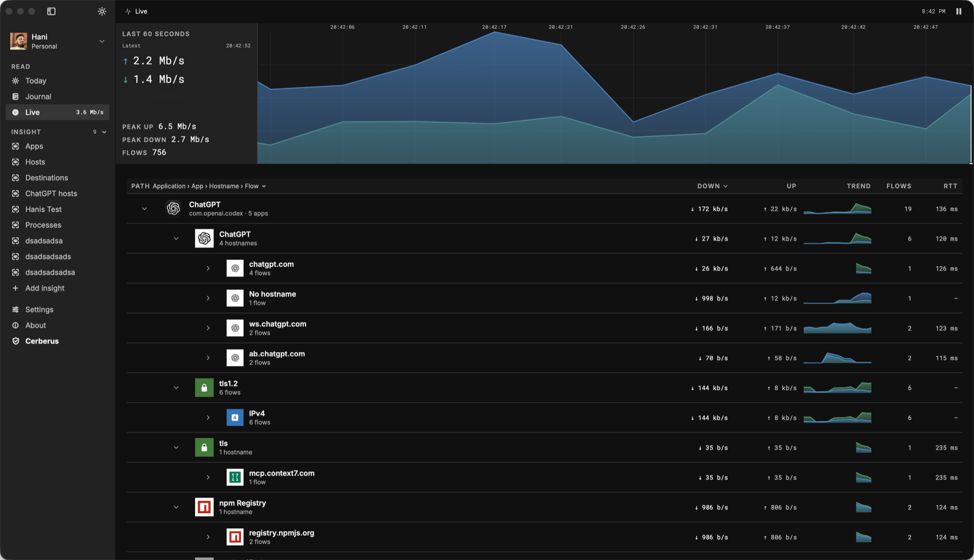The height and width of the screenshot is (560, 974).
Task: Collapse ChatGPT app with 4 hostnames
Action: [176, 238]
